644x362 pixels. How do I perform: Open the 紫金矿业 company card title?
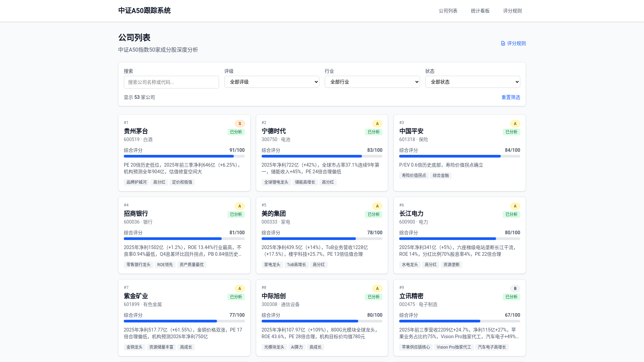click(x=136, y=296)
